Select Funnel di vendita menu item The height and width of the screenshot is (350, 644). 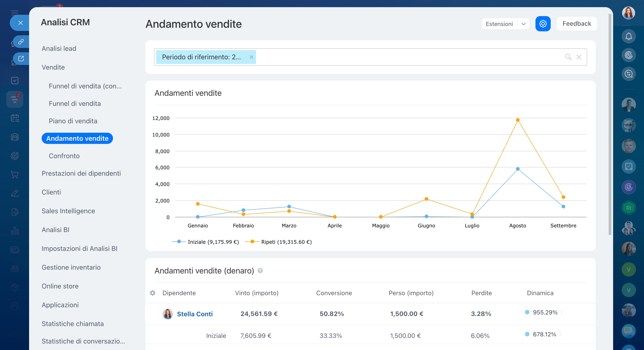point(75,103)
